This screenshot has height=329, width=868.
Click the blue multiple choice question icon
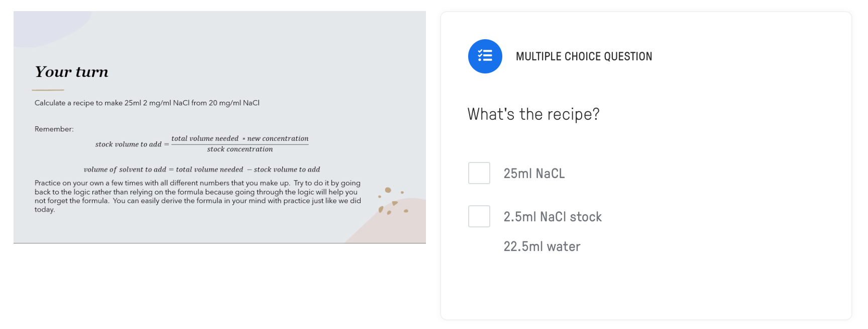tap(484, 56)
